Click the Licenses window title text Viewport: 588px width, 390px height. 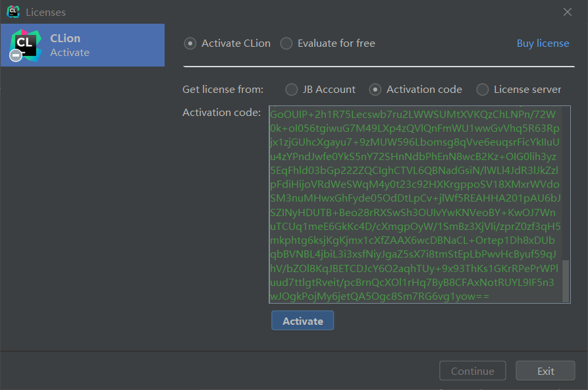(x=45, y=12)
